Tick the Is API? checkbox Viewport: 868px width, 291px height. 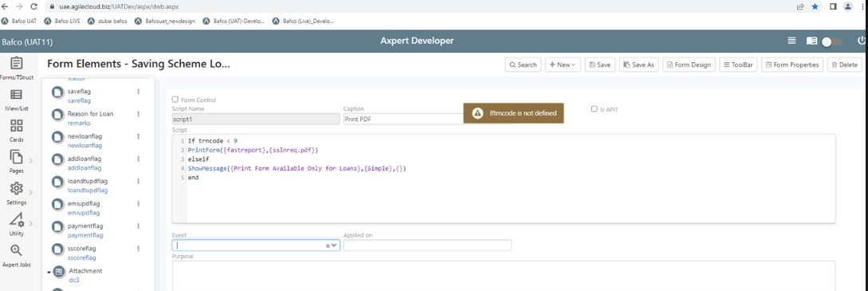point(595,109)
